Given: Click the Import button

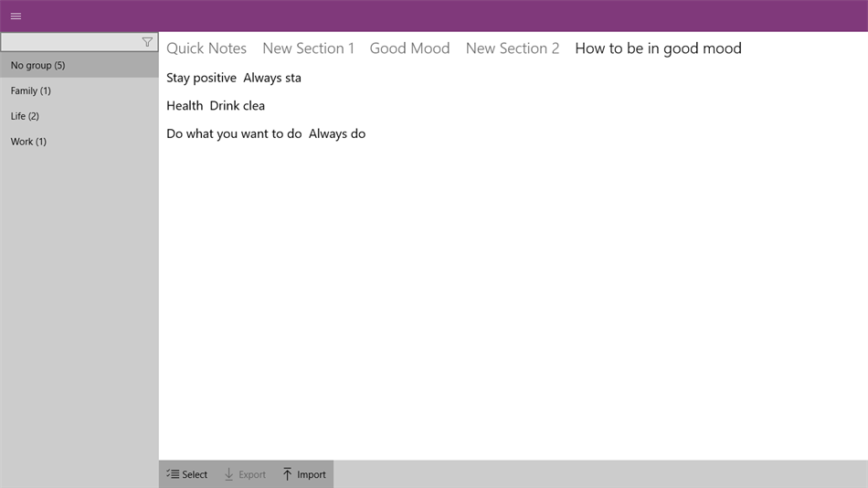Looking at the screenshot, I should (304, 474).
